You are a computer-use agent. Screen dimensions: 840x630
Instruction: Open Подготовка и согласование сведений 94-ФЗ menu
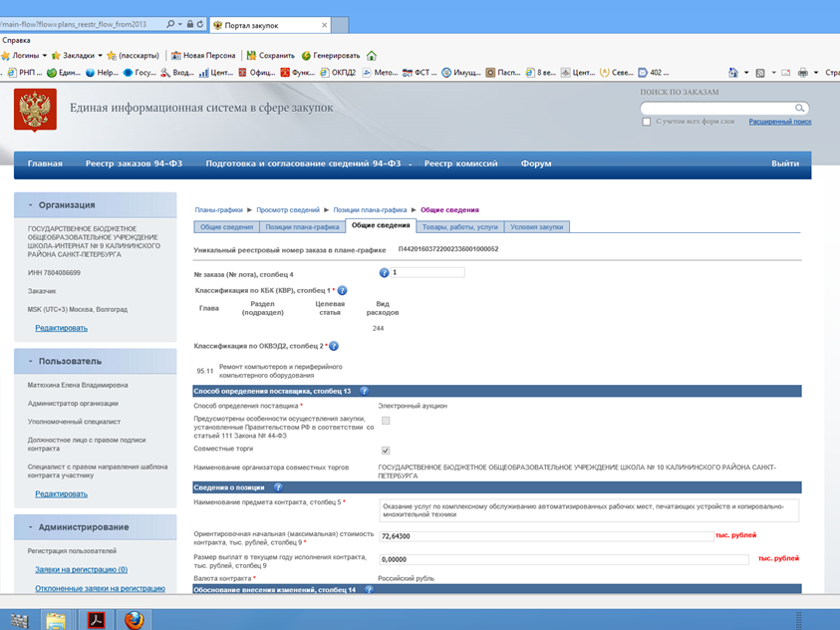click(303, 163)
